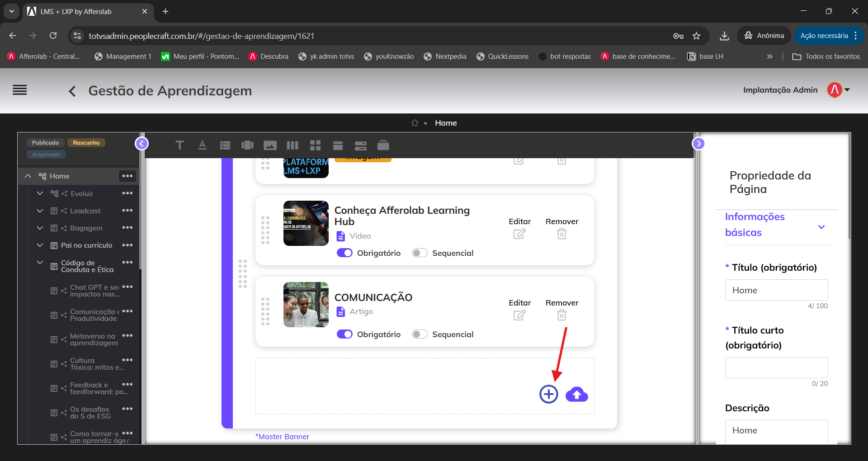Collapse the Home tree node
The image size is (868, 461).
click(x=28, y=176)
